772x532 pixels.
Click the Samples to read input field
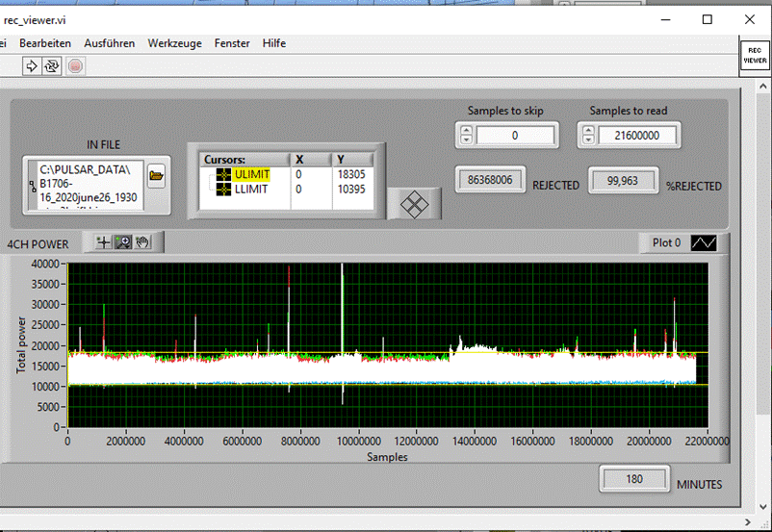coord(637,136)
